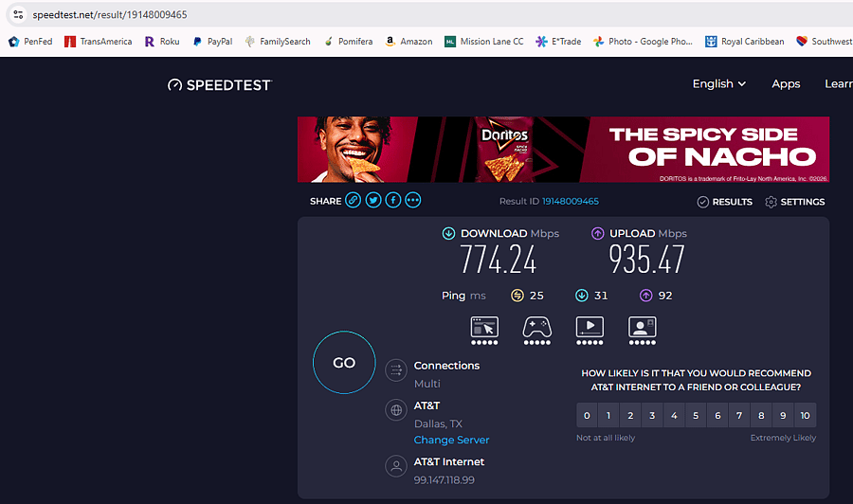Open the Photo - Google Photos bookmark
This screenshot has width=853, height=504.
(643, 42)
